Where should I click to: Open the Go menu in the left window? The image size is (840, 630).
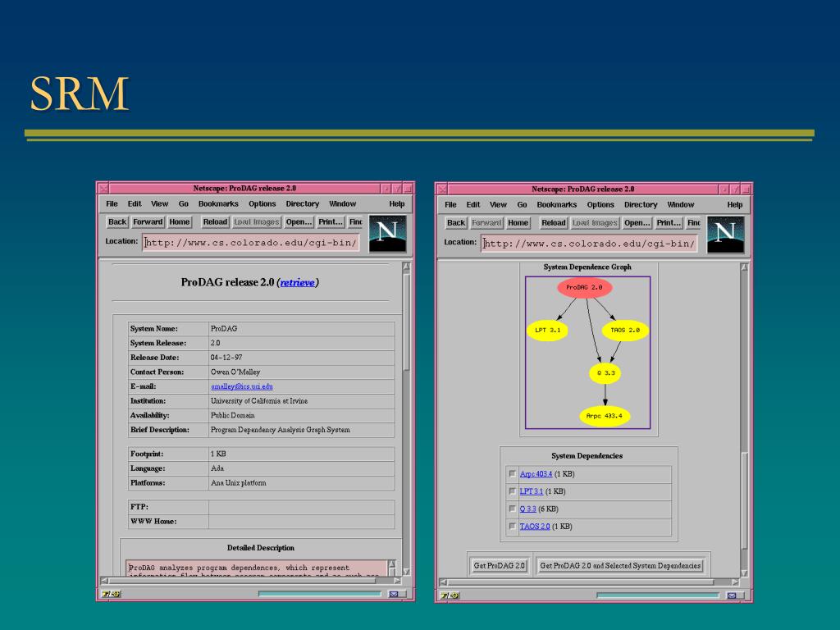point(183,203)
